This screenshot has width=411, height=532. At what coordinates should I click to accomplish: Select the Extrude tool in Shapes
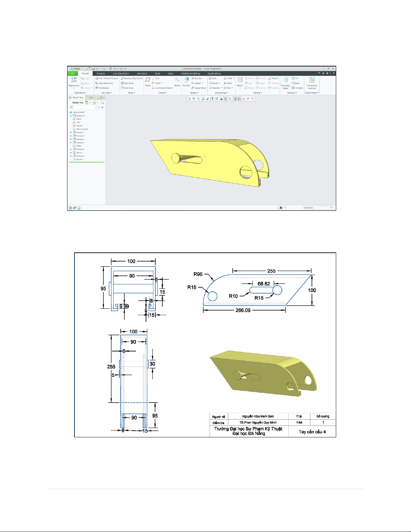click(186, 81)
